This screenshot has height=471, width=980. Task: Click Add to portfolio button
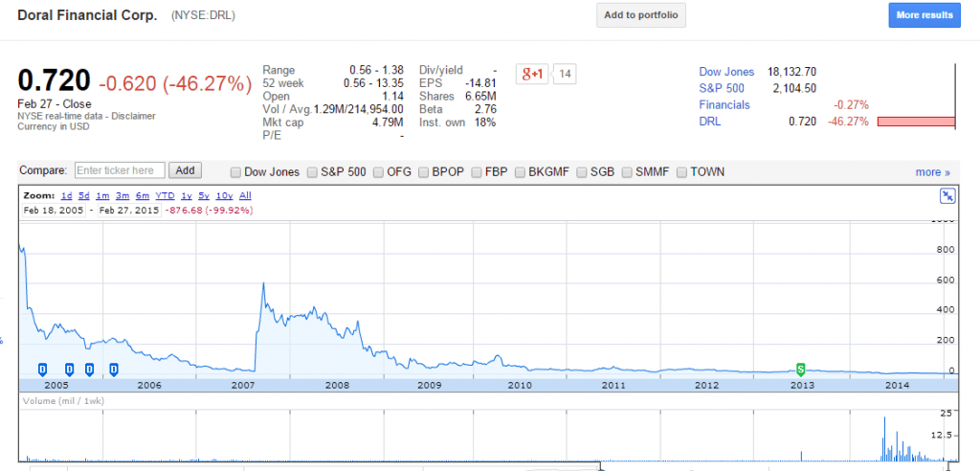(641, 15)
